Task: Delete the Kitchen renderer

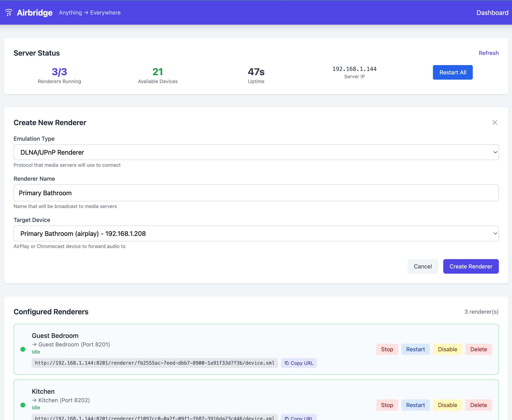Action: click(x=478, y=405)
